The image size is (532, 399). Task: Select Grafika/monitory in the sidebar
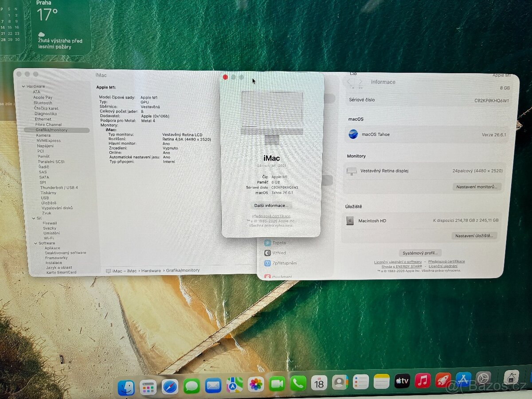56,130
